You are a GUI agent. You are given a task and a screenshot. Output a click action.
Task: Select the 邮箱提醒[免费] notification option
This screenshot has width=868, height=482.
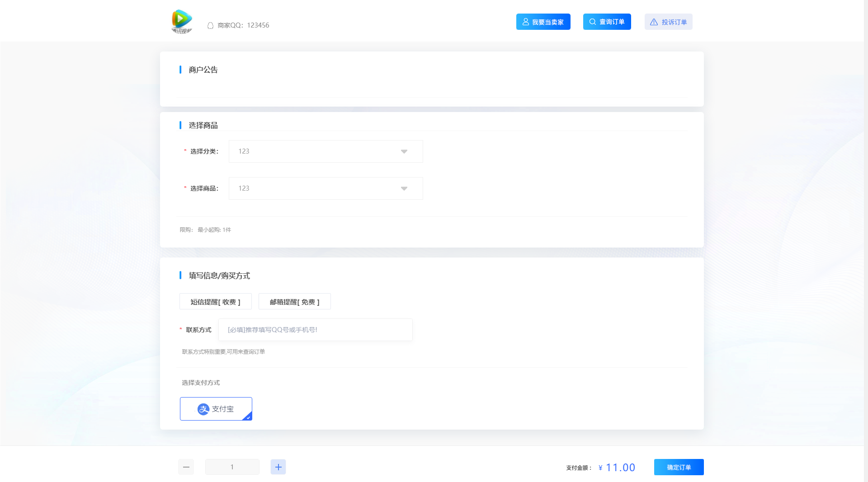tap(295, 301)
